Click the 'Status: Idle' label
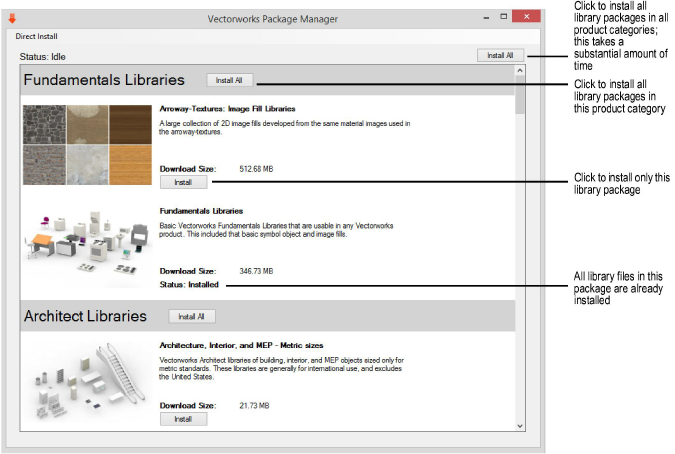Image resolution: width=675 pixels, height=454 pixels. pos(43,57)
